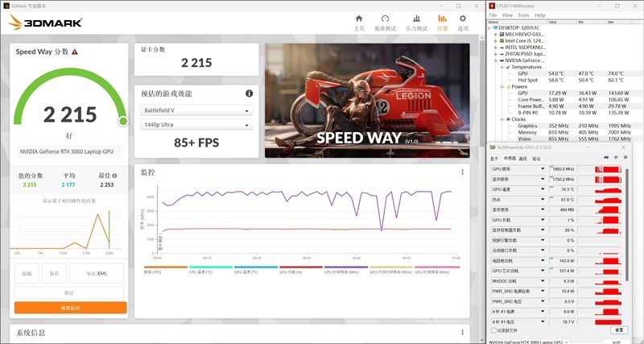Screen dimensions: 644x344
Task: Click the 保存 (save) button
Action: point(54,273)
